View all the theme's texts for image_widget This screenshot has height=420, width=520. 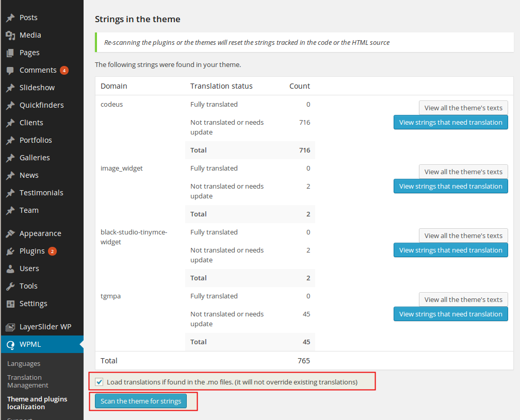[x=463, y=172]
